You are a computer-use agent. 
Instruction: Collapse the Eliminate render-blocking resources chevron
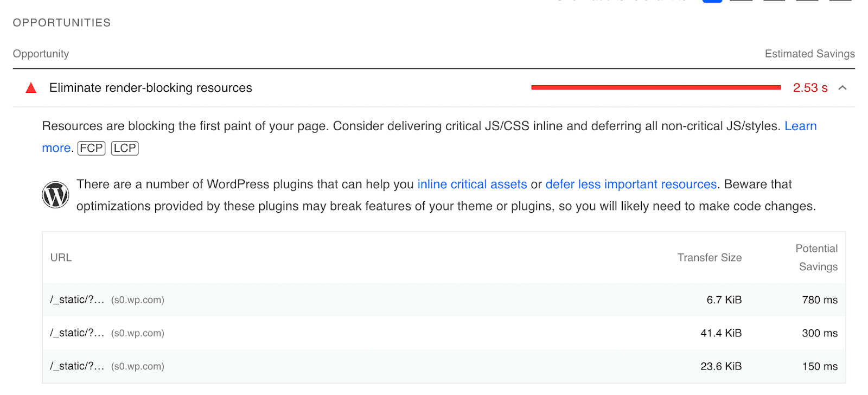tap(843, 88)
